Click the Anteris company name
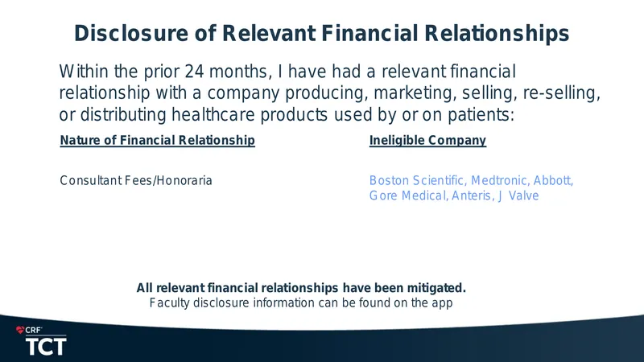 [x=473, y=195]
